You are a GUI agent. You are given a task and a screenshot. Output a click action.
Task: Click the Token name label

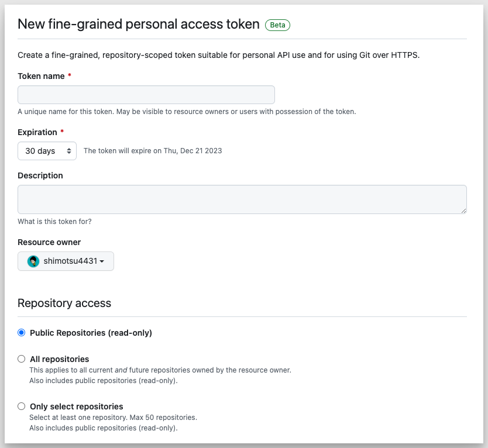41,75
